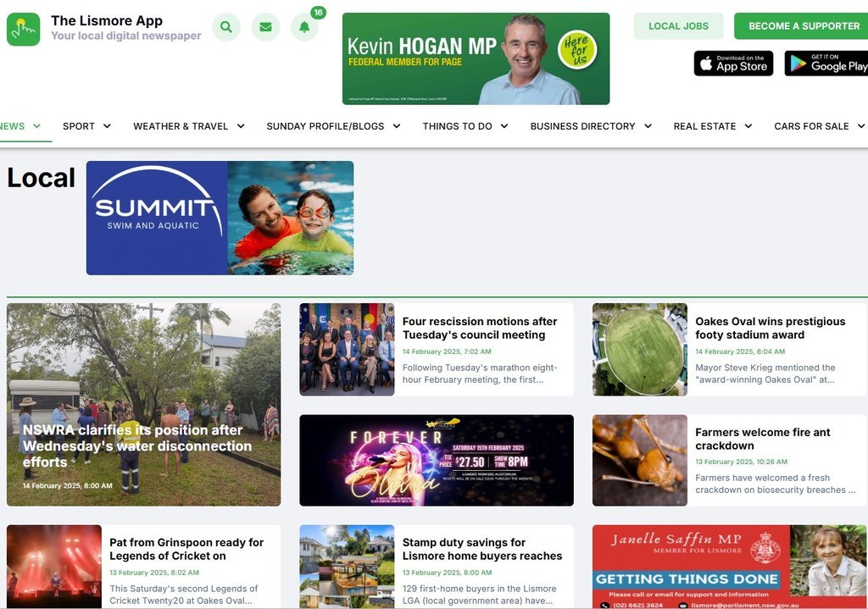Open the Real Estate menu item
Viewport: 868px width, 609px height.
click(x=704, y=126)
